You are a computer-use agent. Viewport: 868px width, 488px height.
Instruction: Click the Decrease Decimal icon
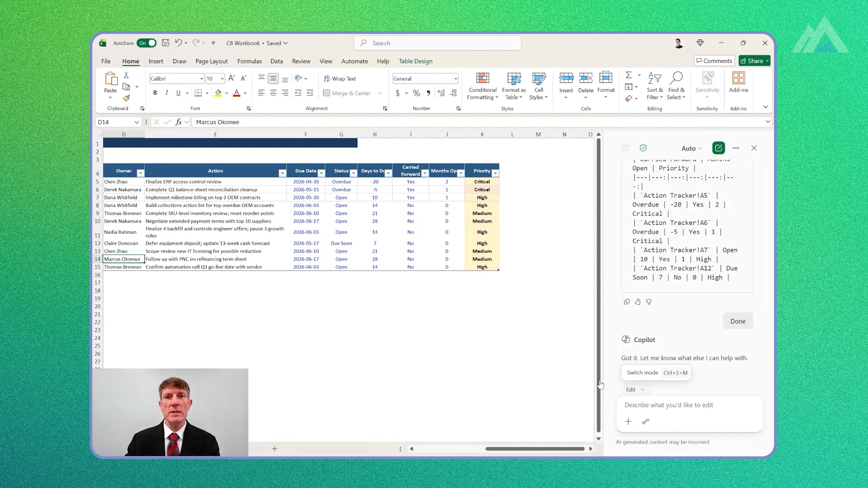coord(453,93)
